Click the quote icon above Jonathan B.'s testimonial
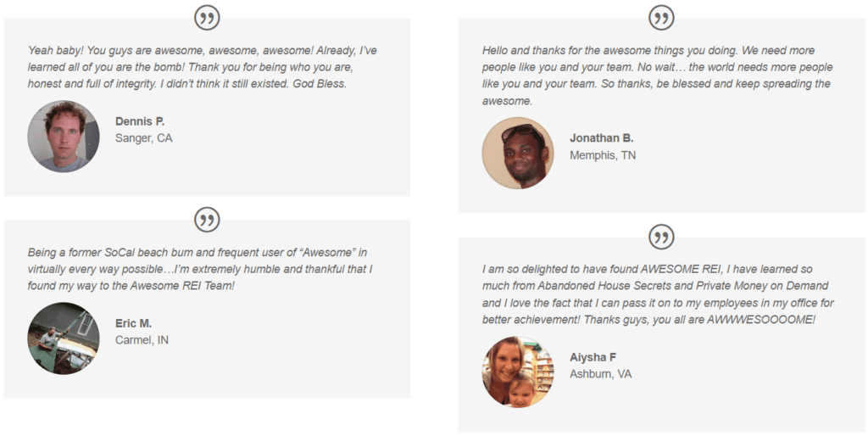The image size is (868, 436). [661, 18]
